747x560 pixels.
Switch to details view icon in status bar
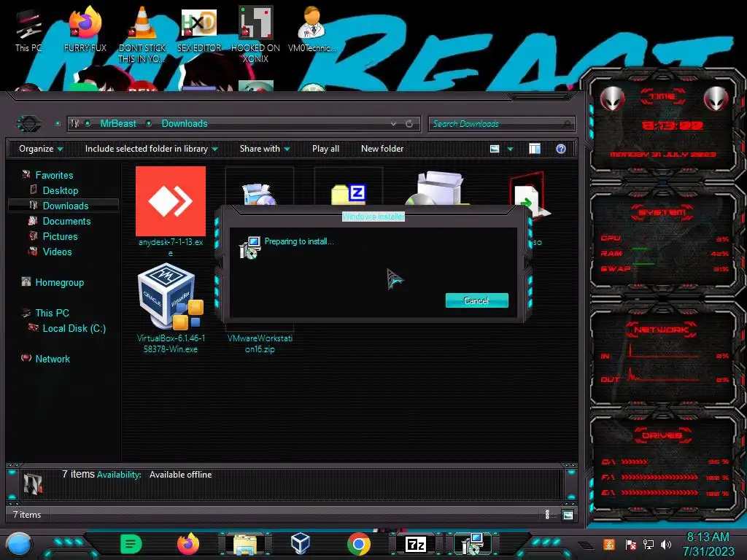point(547,514)
